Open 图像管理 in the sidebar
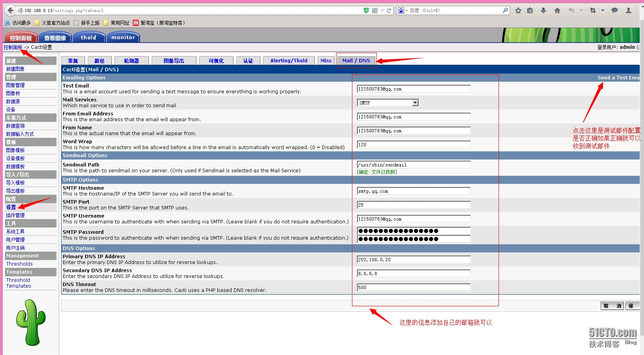The image size is (644, 355). [15, 85]
